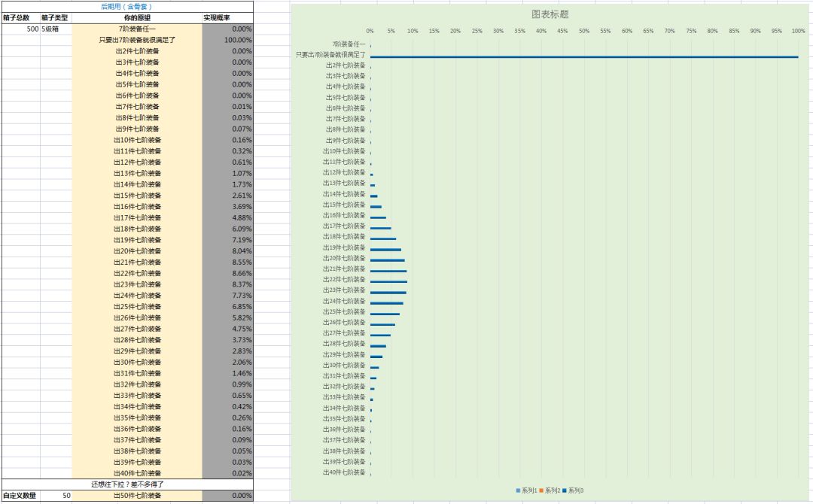Select the 100.00% probability cell
Viewport: 813px width, 504px height.
coord(228,40)
